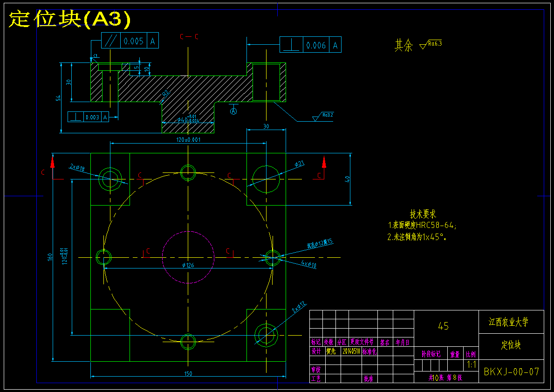Click the yellow title 定位块(A3)
554x392 pixels.
69,20
